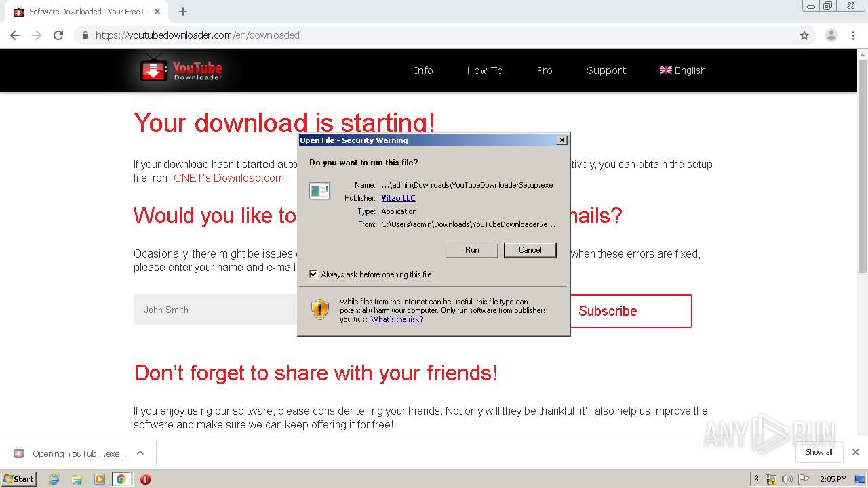
Task: Click the browser forward arrow
Action: tap(37, 35)
